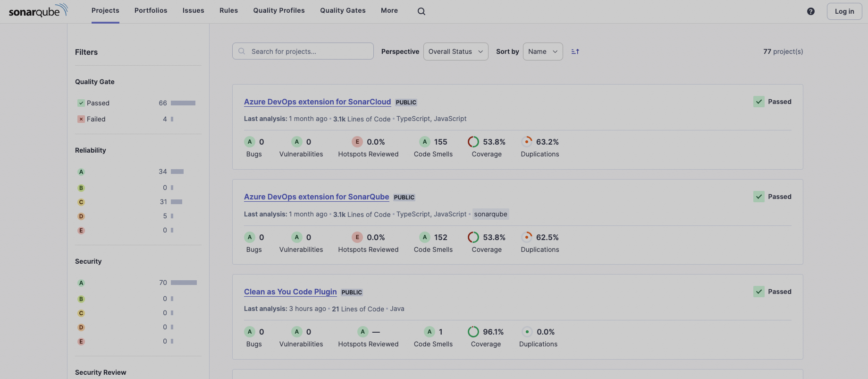Click the search magnifier icon in top navigation
This screenshot has height=379, width=868.
(x=421, y=11)
